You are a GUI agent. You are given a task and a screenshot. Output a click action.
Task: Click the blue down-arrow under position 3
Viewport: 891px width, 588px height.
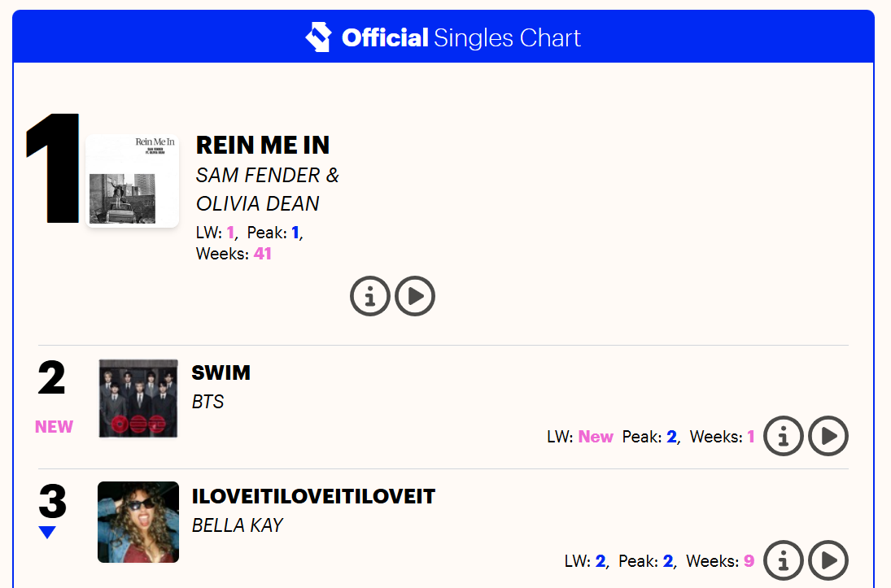[47, 532]
